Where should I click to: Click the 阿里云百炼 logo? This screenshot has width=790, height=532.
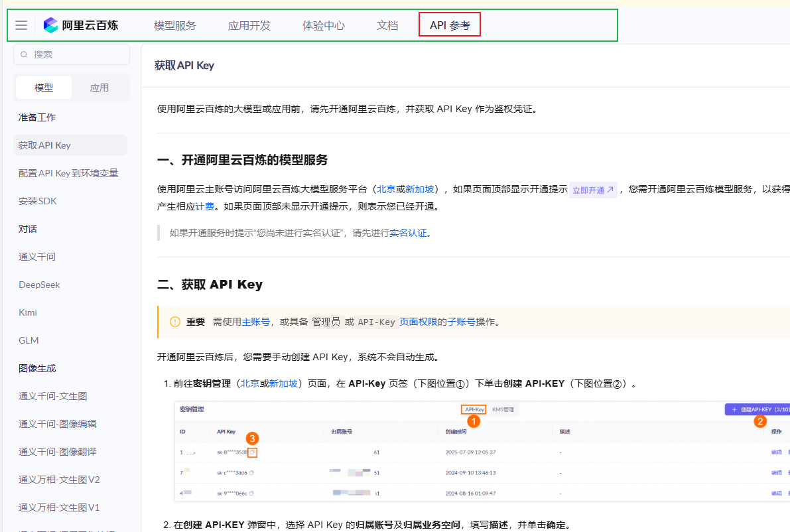pos(81,25)
